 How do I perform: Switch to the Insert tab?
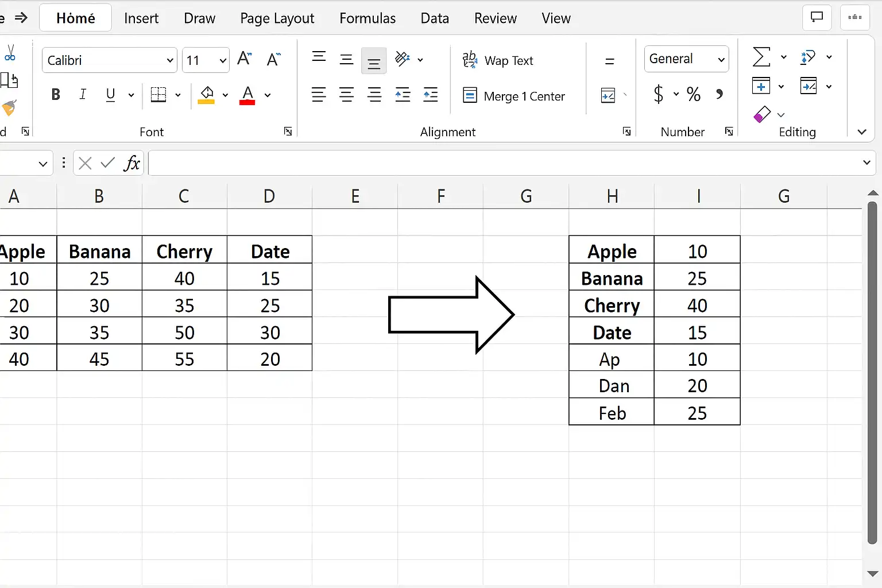(141, 18)
